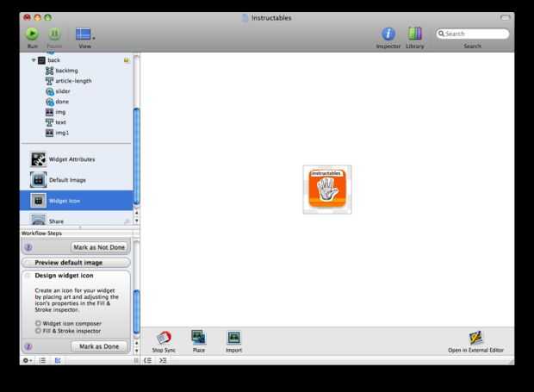The width and height of the screenshot is (534, 392).
Task: Click the Instructables widget icon thumbnail
Action: coord(327,190)
